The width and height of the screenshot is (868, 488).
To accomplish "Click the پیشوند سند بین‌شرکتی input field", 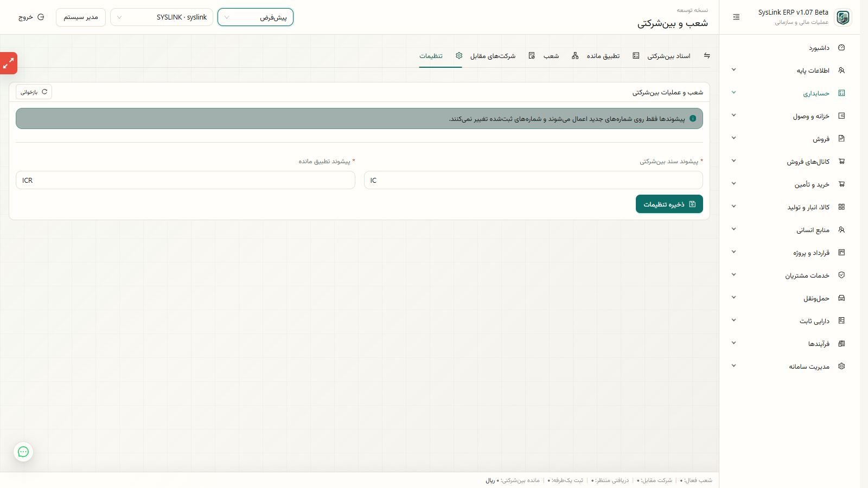I will [533, 180].
